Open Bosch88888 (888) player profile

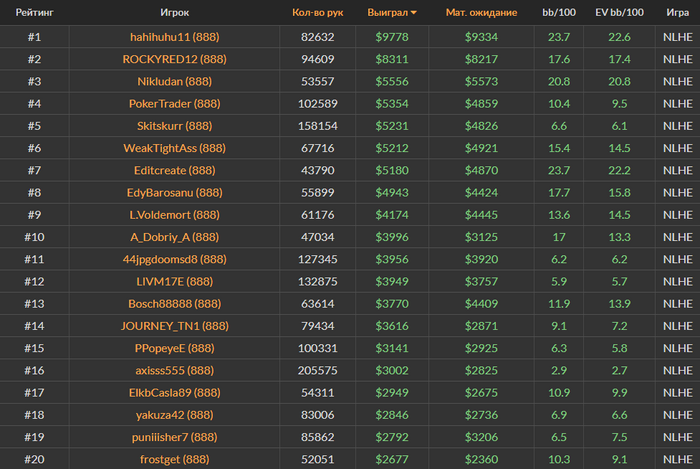(175, 304)
